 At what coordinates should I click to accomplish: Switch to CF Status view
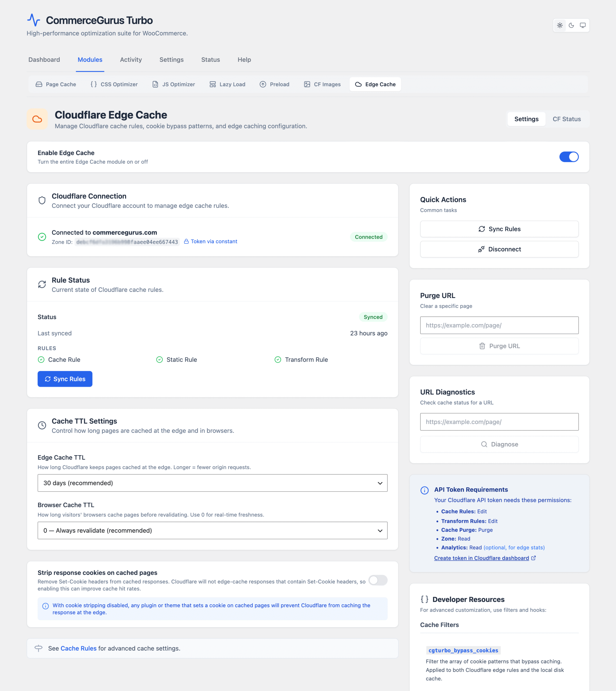pyautogui.click(x=567, y=119)
